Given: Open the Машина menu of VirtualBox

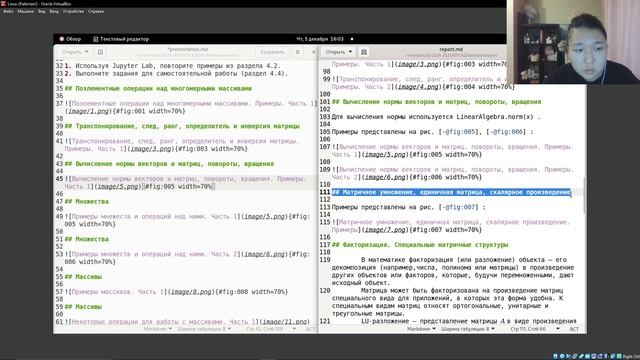Looking at the screenshot, I should pos(26,11).
